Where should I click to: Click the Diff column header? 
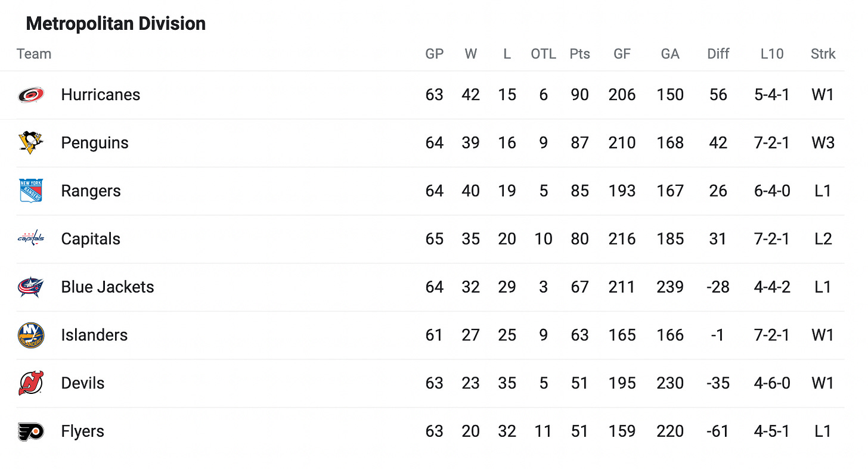(718, 54)
